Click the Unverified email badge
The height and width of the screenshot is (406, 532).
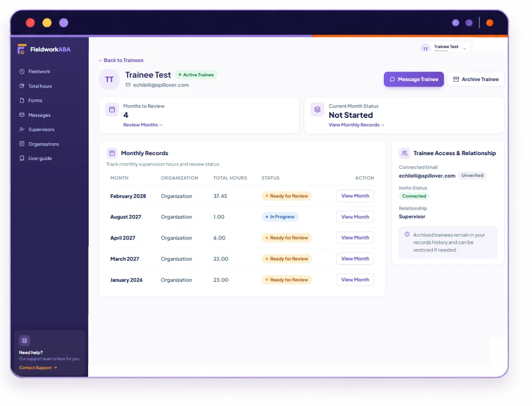(x=473, y=176)
